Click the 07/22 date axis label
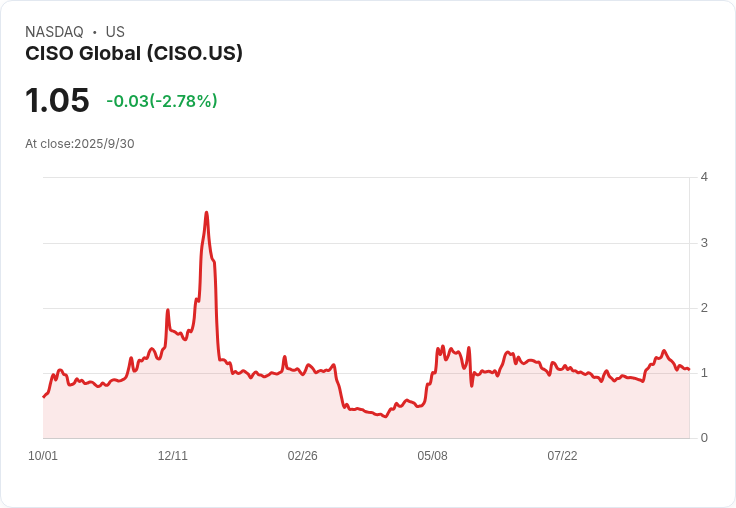This screenshot has width=736, height=508. (562, 456)
